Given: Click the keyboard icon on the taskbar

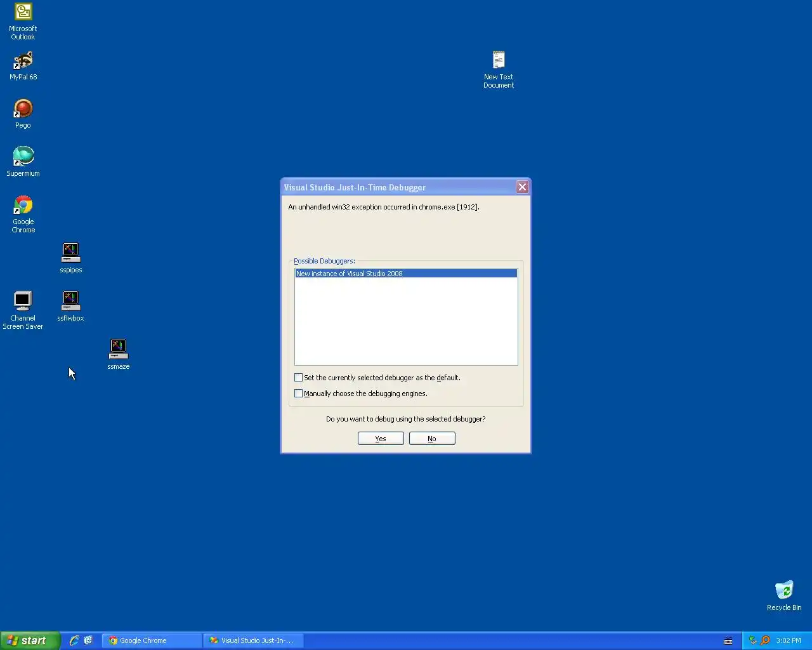Looking at the screenshot, I should click(x=728, y=640).
